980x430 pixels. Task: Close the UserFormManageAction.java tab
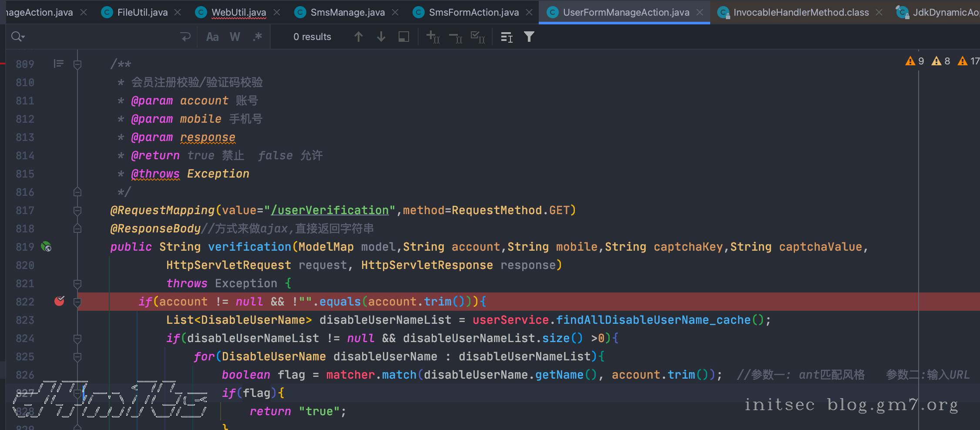(x=700, y=12)
